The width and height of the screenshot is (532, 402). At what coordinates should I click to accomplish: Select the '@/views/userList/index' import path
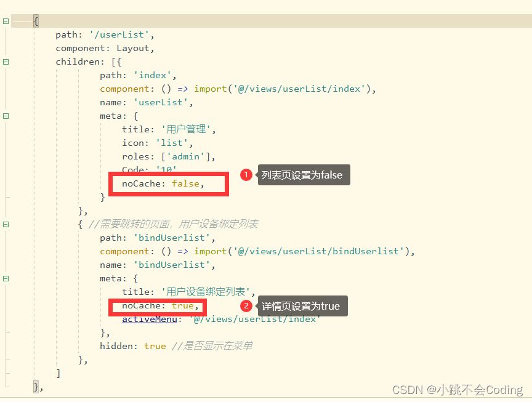[299, 89]
